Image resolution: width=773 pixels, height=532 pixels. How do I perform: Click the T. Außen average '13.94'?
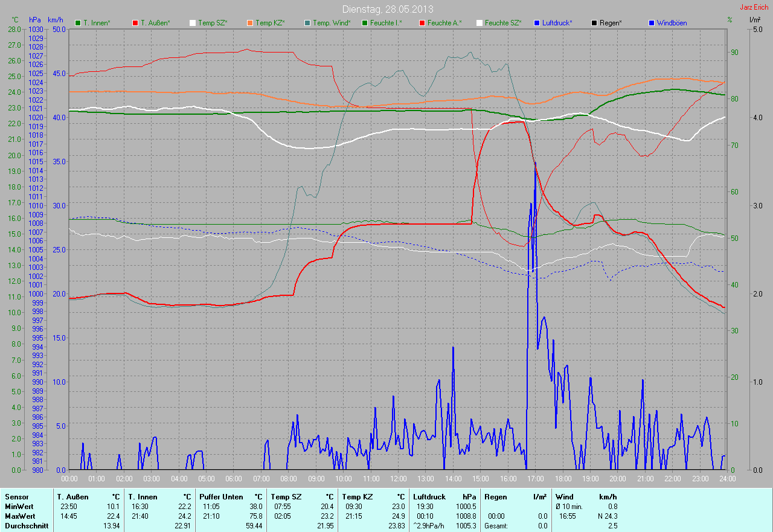(112, 526)
